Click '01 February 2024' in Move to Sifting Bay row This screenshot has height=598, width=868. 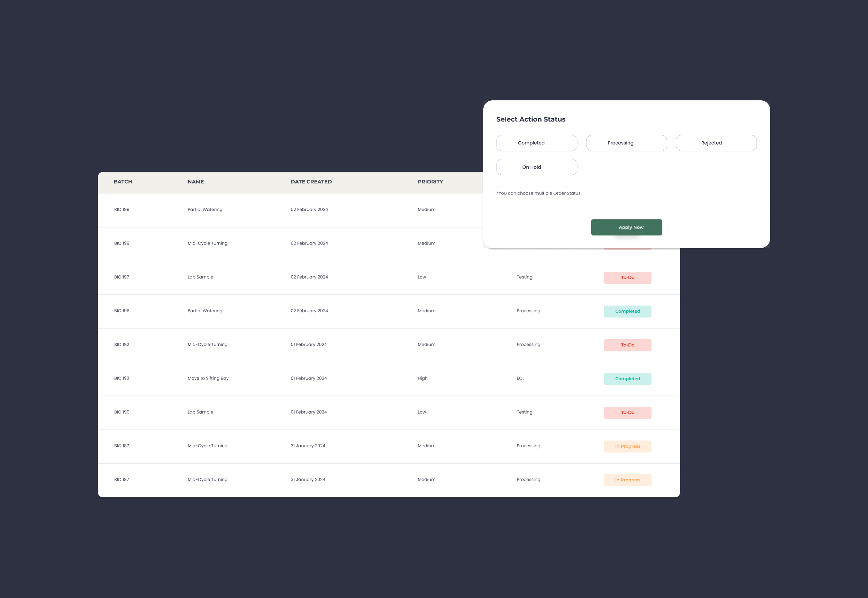[x=309, y=378]
